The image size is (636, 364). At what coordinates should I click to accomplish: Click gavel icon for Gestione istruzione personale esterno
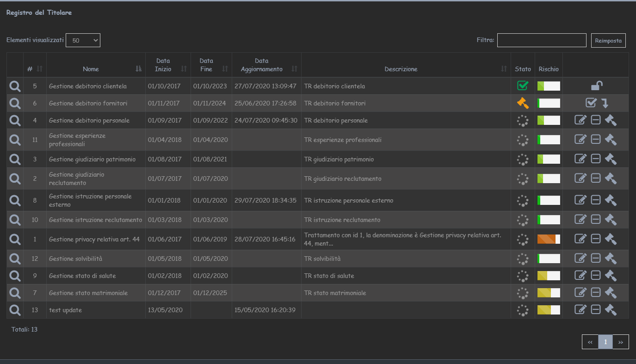click(611, 200)
